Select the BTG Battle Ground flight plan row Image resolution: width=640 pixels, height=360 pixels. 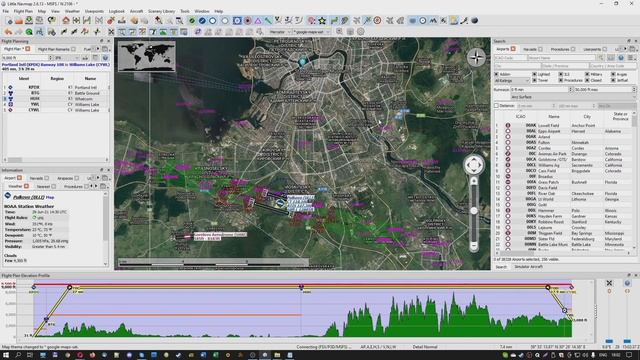tap(56, 93)
